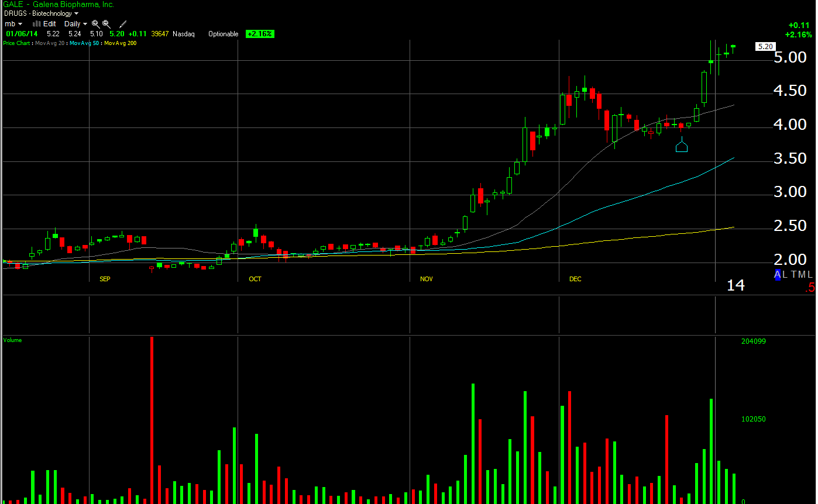
Task: Click the Volume pane label
Action: coord(13,340)
